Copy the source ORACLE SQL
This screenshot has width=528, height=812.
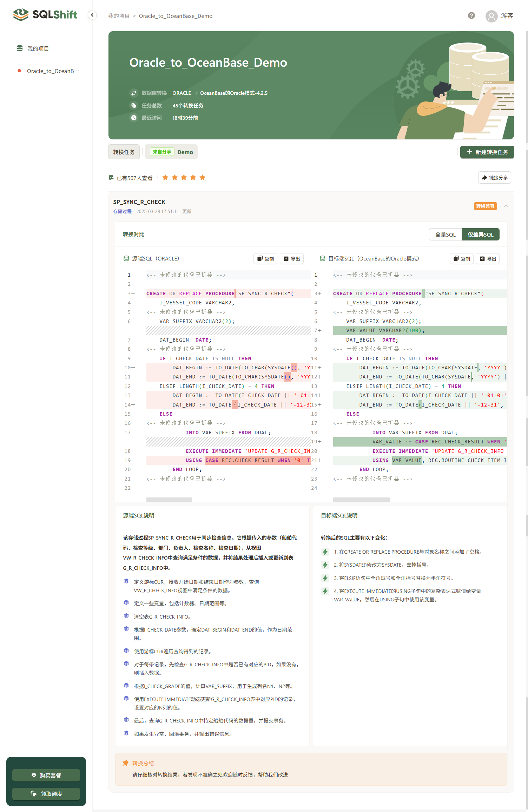pyautogui.click(x=266, y=259)
